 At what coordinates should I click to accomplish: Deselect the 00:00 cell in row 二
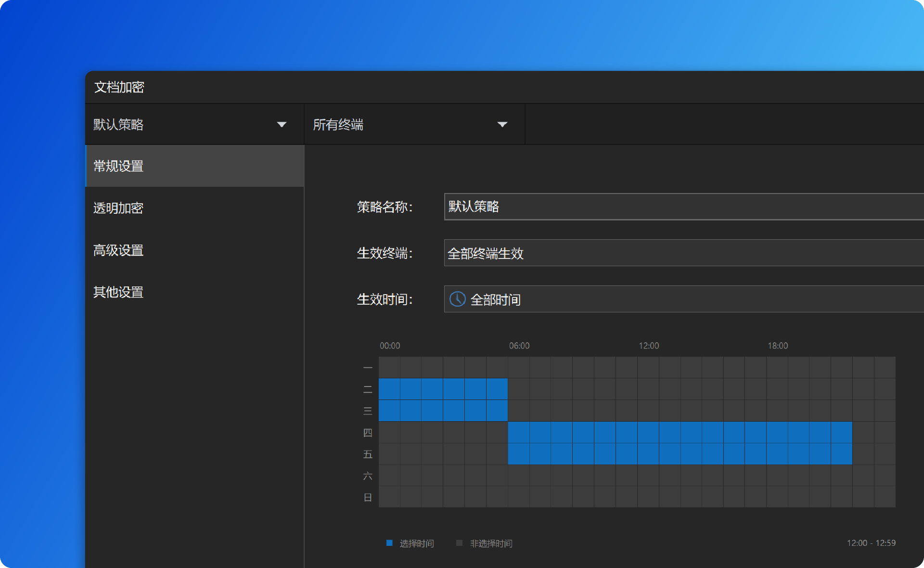tap(389, 389)
